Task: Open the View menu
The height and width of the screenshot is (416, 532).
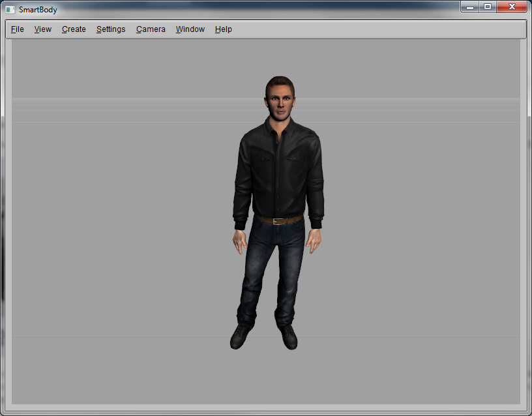Action: pyautogui.click(x=43, y=29)
